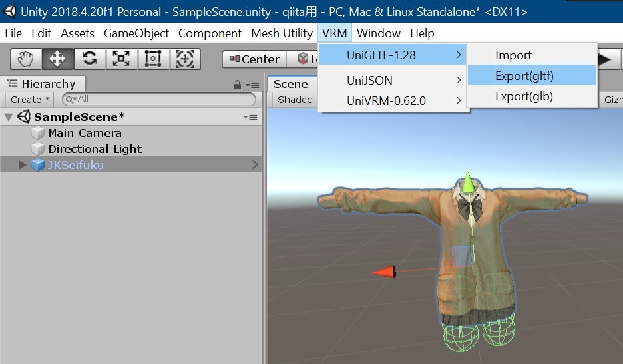Open the UniJSON submenu
This screenshot has width=623, height=364.
[x=394, y=81]
